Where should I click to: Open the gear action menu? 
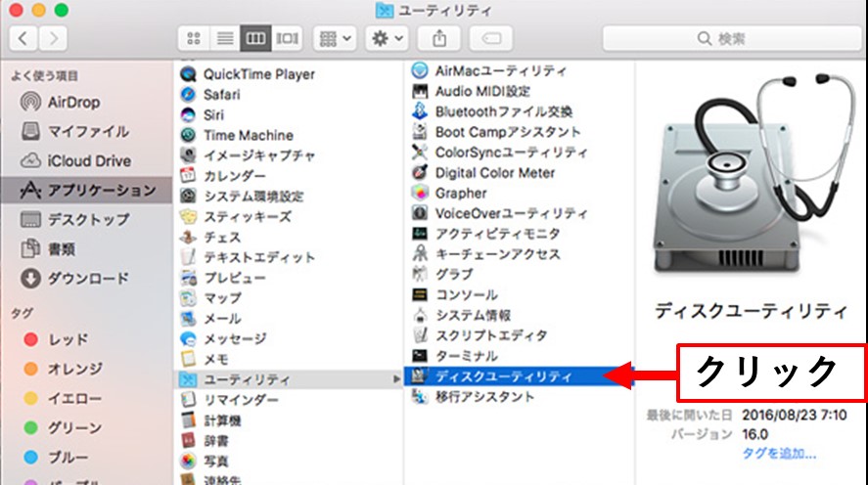tap(387, 39)
